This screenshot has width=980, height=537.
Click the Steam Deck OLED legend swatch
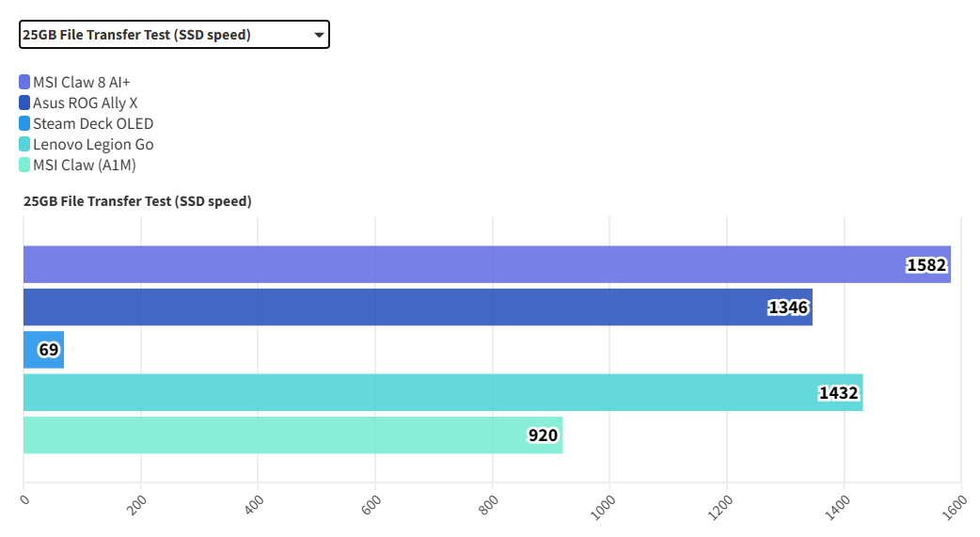coord(24,124)
